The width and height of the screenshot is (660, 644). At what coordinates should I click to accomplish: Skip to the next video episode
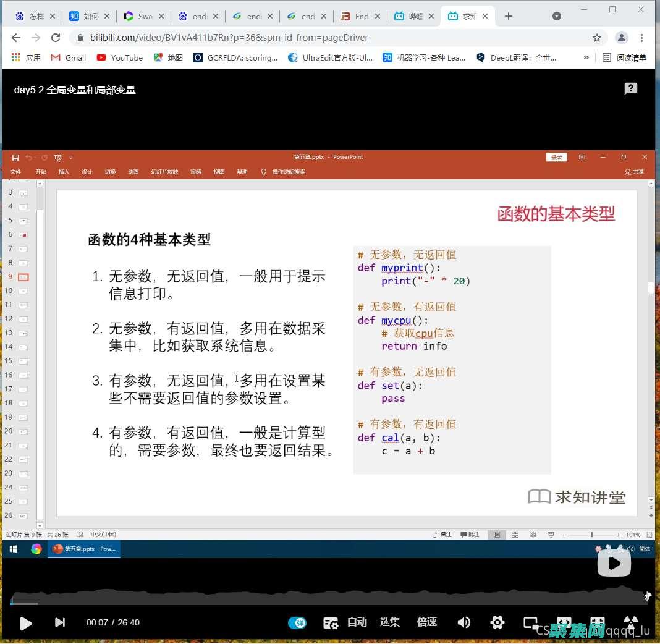pos(60,622)
